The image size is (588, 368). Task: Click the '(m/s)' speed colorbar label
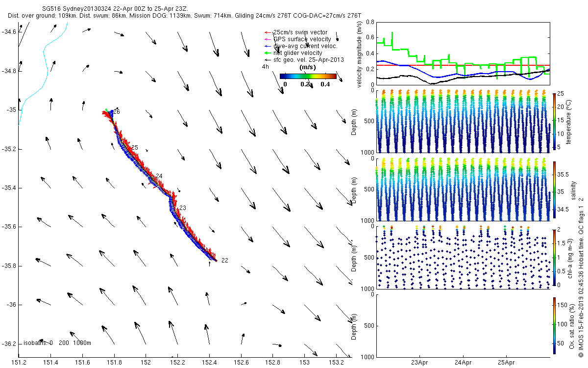[x=307, y=68]
